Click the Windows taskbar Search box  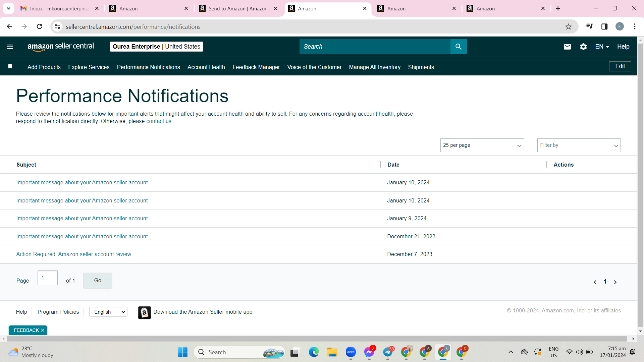(x=239, y=352)
